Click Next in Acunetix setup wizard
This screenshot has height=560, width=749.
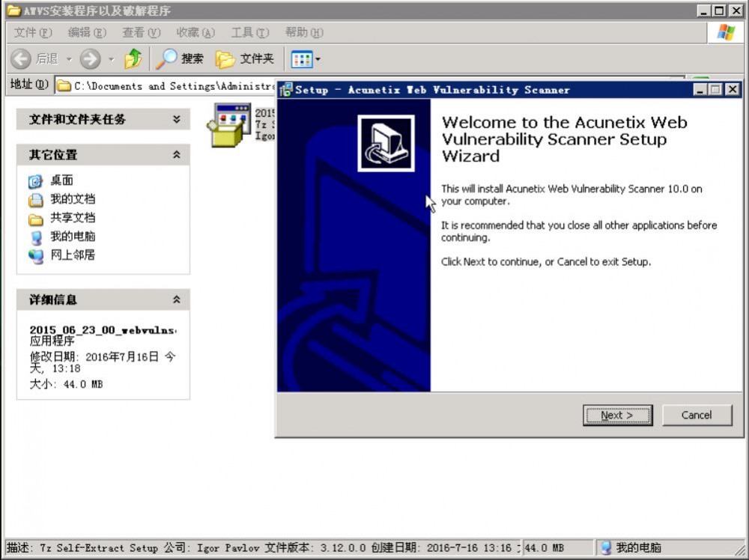pyautogui.click(x=617, y=416)
